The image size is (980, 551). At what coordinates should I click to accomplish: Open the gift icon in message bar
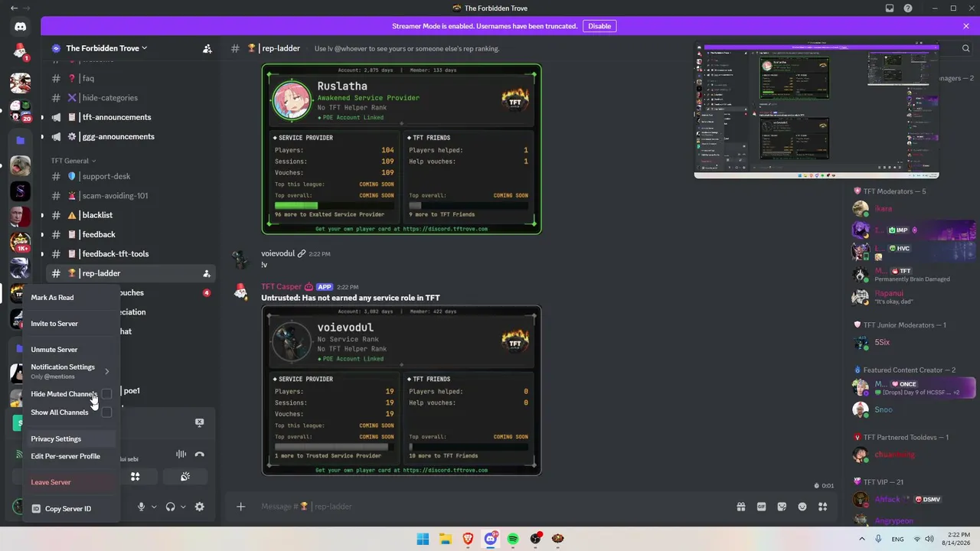pyautogui.click(x=741, y=507)
